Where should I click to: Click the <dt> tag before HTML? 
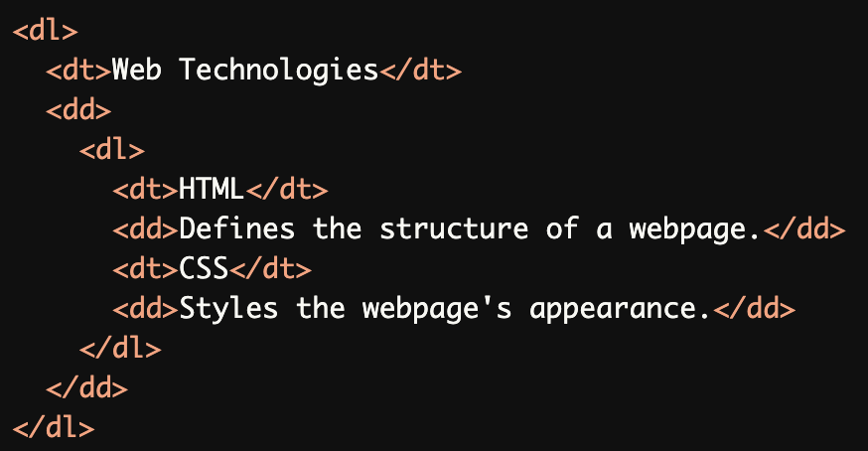point(145,190)
